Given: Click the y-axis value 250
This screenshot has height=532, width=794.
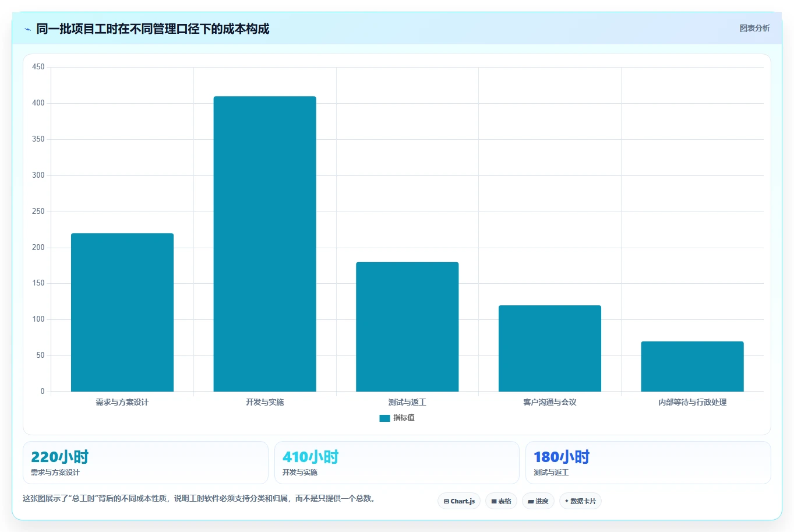Looking at the screenshot, I should 38,212.
